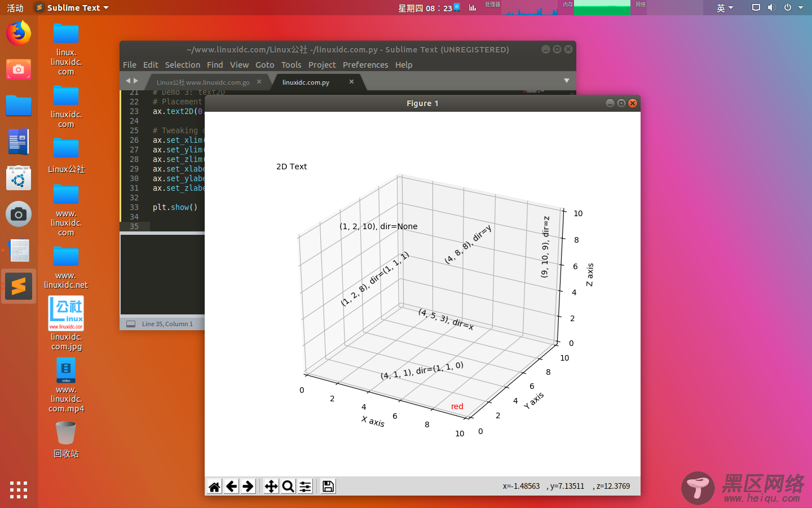
Task: Open the 回收站 trash icon
Action: tap(66, 440)
